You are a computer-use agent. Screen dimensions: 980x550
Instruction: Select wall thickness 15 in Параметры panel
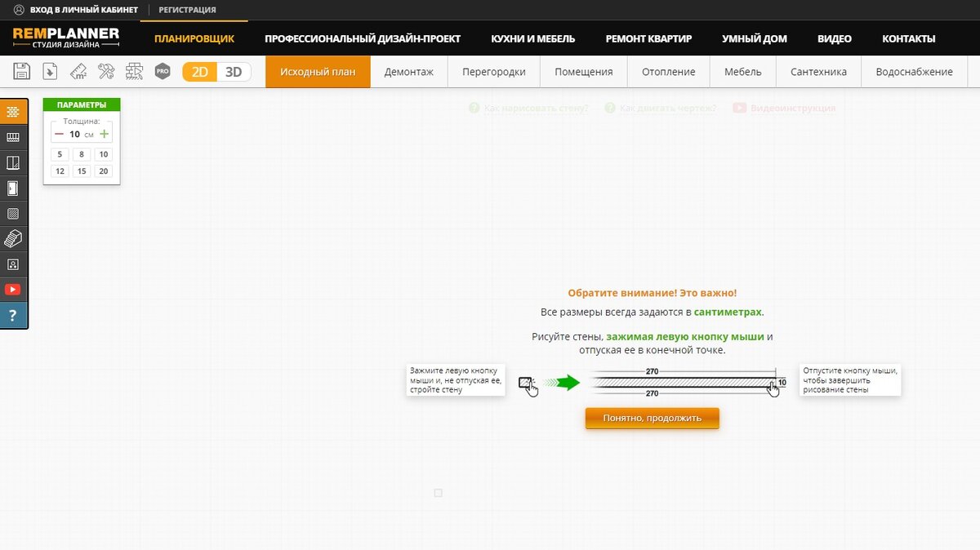81,171
